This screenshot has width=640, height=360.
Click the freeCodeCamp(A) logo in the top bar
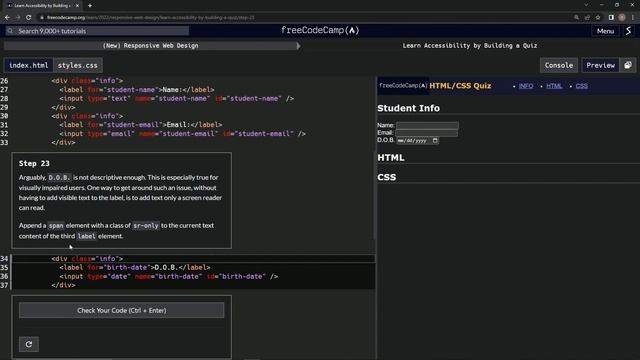[x=320, y=31]
